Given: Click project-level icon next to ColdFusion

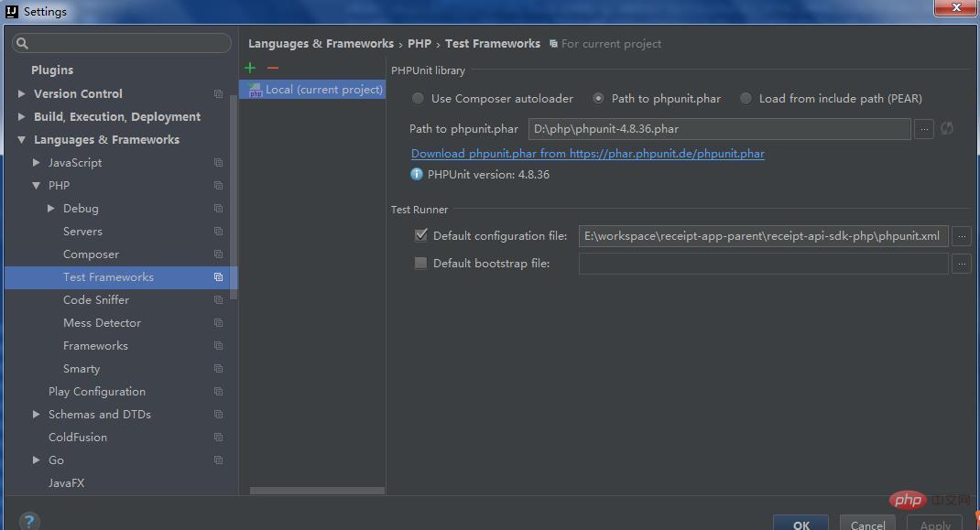Looking at the screenshot, I should click(218, 438).
